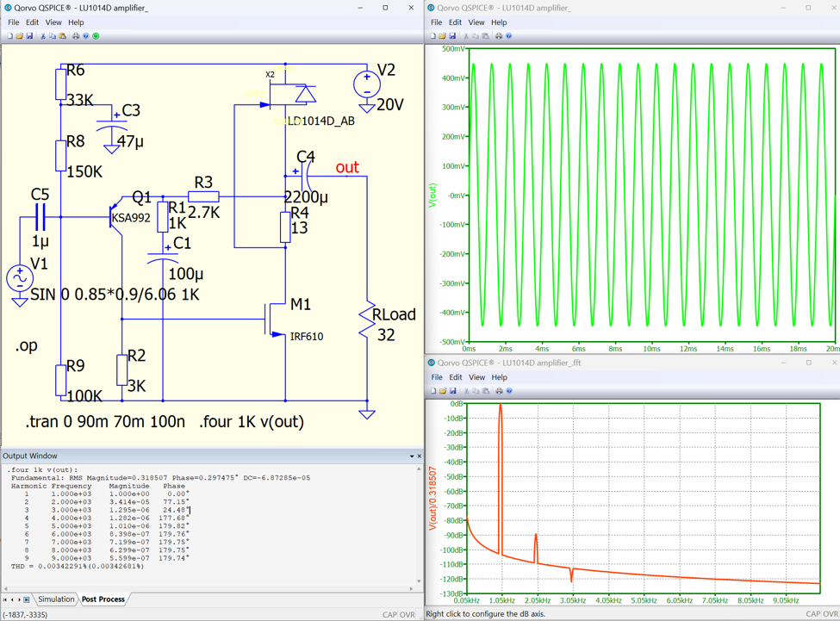This screenshot has width=840, height=621.
Task: Click Output Window vertical scrollbar down arrow
Action: coord(419,581)
